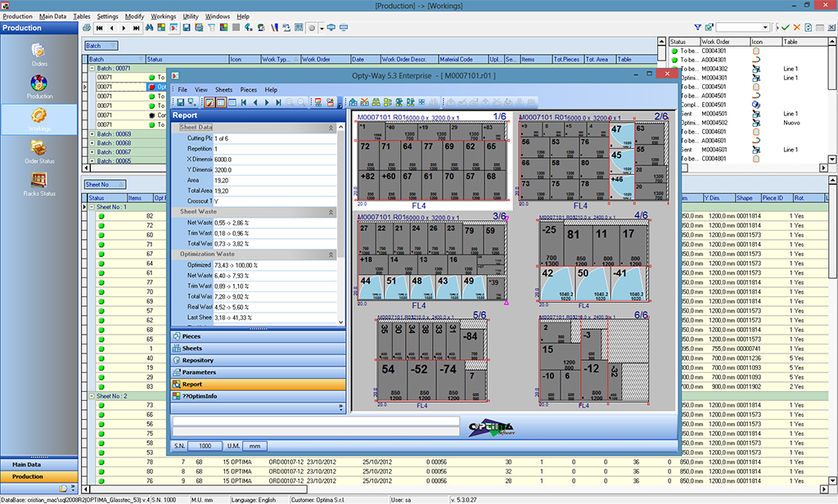
Task: Open the Utility menu in the menu bar
Action: 191,16
